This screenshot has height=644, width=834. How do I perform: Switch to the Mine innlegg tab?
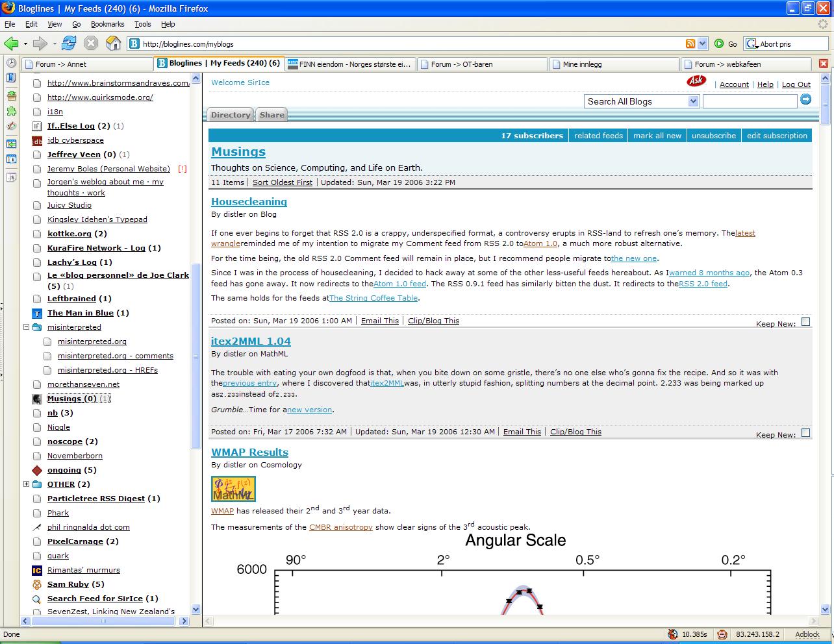pyautogui.click(x=614, y=64)
